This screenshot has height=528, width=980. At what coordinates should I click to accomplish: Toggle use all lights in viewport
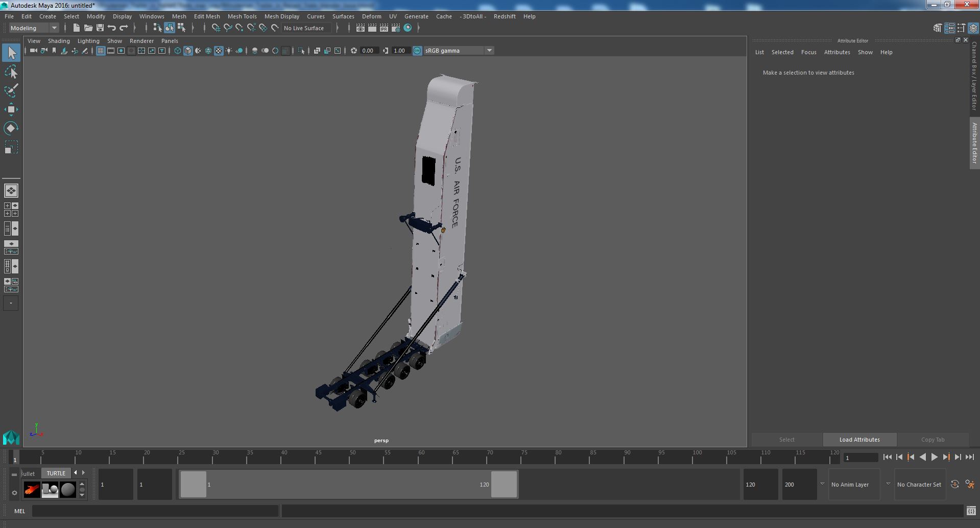click(229, 51)
